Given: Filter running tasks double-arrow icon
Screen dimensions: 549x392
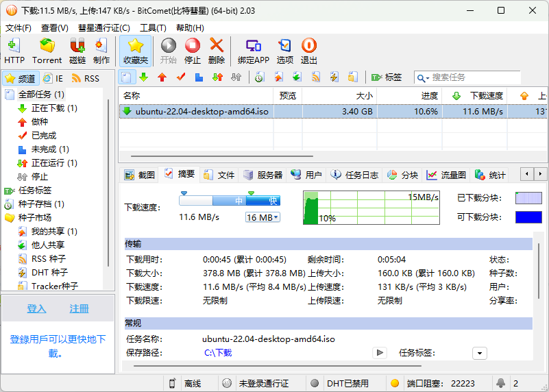Looking at the screenshot, I should tap(217, 77).
